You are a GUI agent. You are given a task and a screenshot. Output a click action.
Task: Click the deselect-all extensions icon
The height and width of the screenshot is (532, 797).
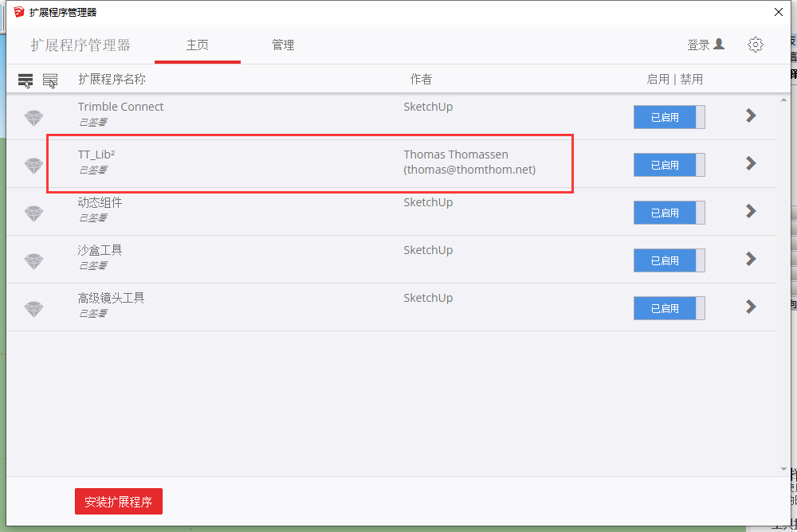tap(50, 80)
